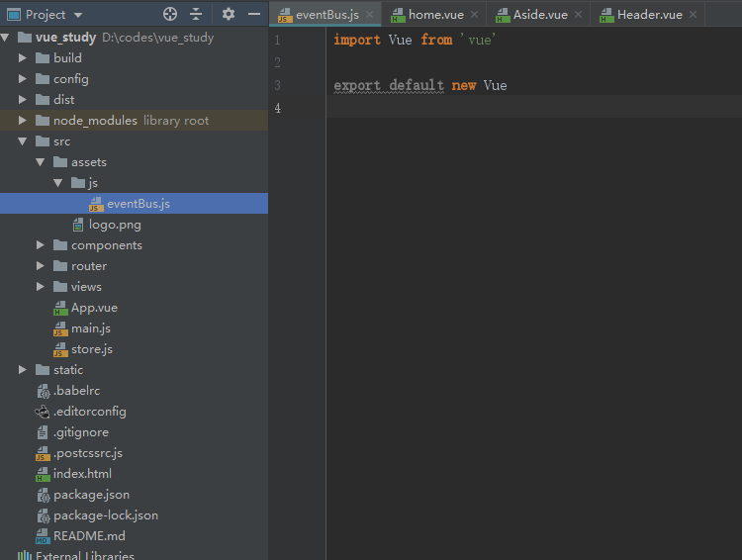Click the collapse all icon in Project panel
Image resolution: width=742 pixels, height=560 pixels.
click(196, 14)
